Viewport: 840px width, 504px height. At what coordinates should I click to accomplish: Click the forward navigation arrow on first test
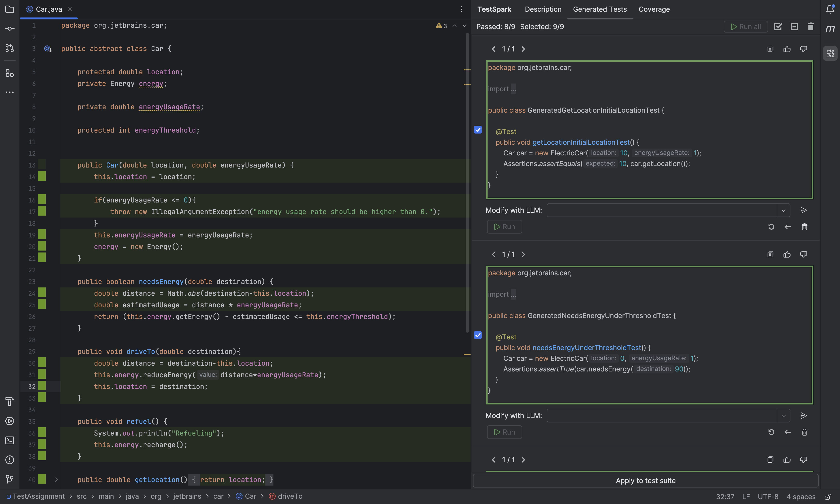coord(522,49)
